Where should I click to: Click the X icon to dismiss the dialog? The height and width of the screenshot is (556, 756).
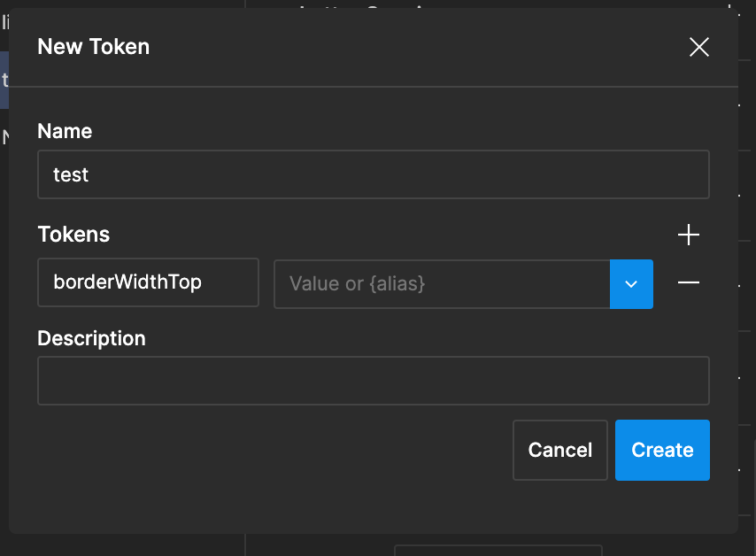[698, 47]
